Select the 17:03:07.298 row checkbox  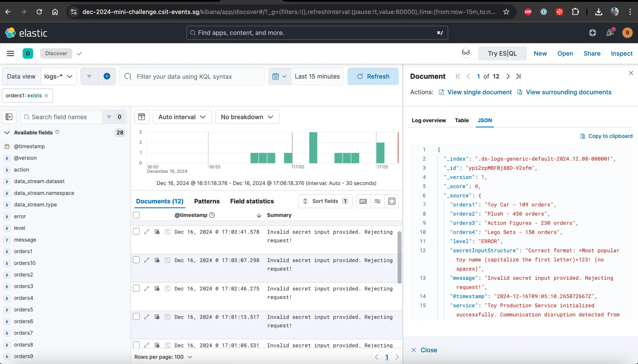pos(136,260)
